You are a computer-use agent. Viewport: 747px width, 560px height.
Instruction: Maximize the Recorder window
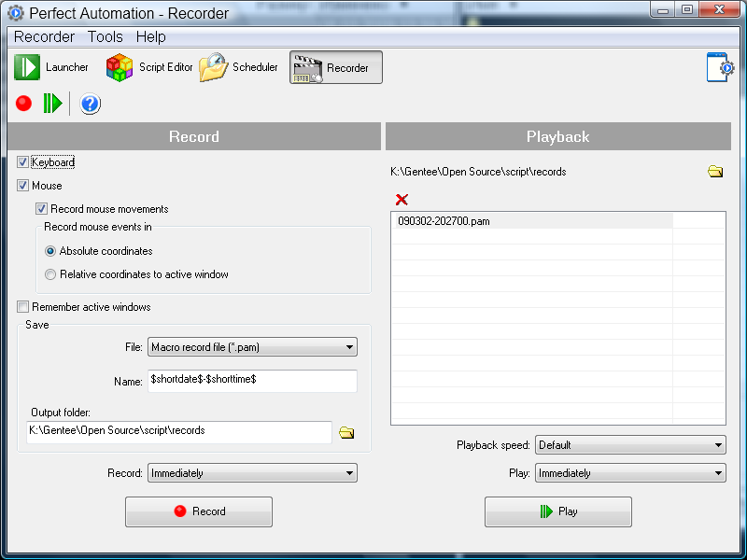pos(686,9)
